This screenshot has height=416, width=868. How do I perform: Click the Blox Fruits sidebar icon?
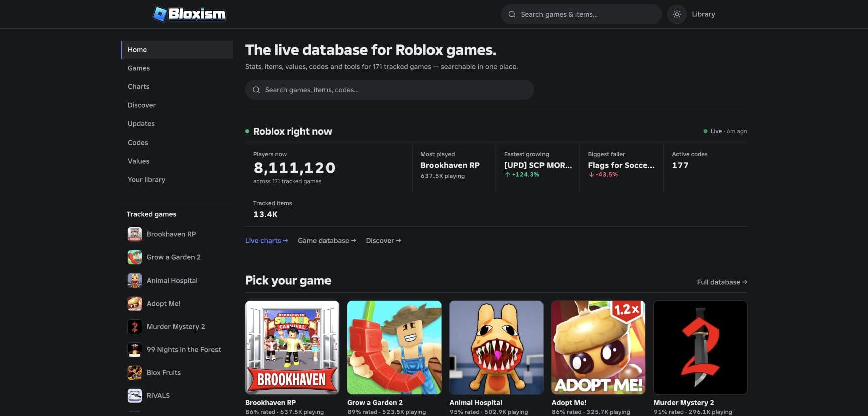(x=135, y=373)
